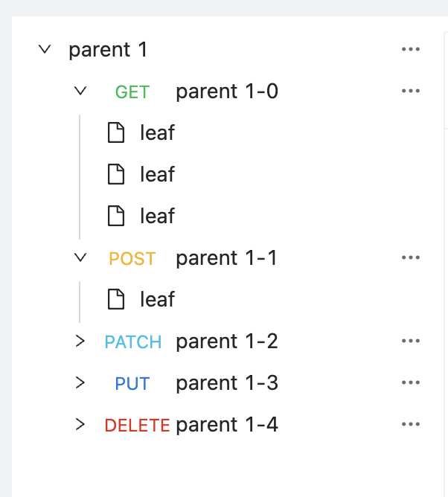Click the PATCH method label
Image resolution: width=448 pixels, height=497 pixels.
133,342
